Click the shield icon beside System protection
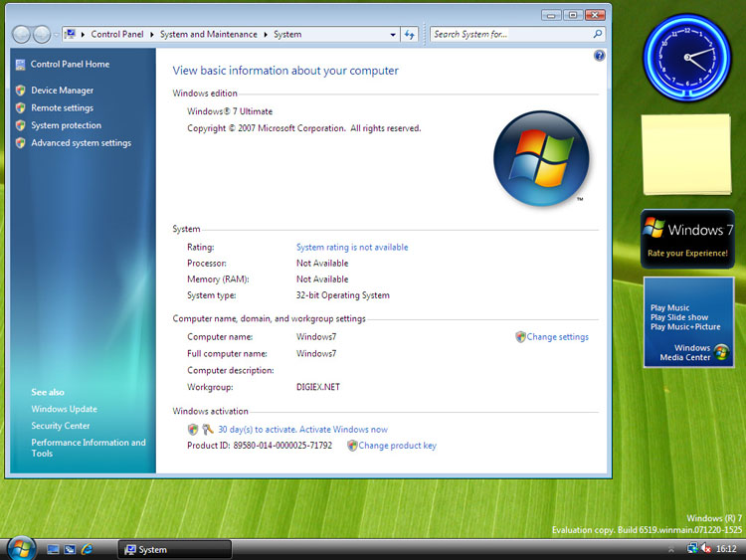The width and height of the screenshot is (746, 560). pos(20,125)
